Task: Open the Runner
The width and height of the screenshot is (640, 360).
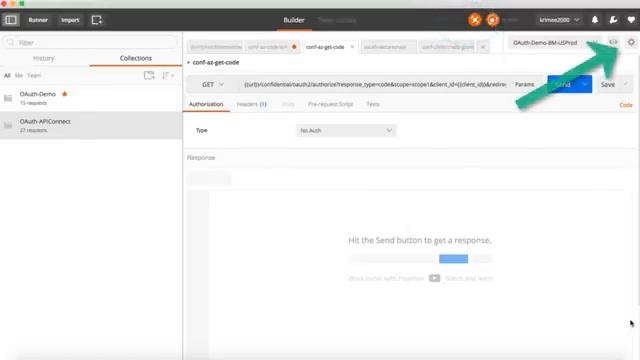Action: tap(38, 20)
